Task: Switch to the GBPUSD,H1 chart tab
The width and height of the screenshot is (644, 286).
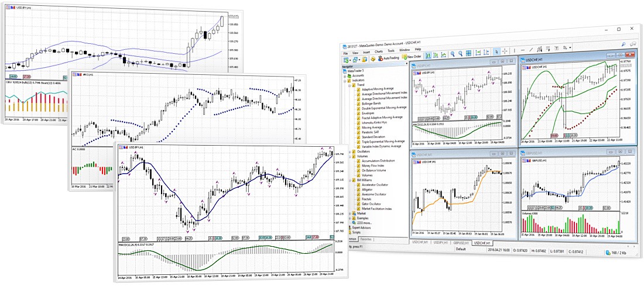Action: click(x=460, y=243)
